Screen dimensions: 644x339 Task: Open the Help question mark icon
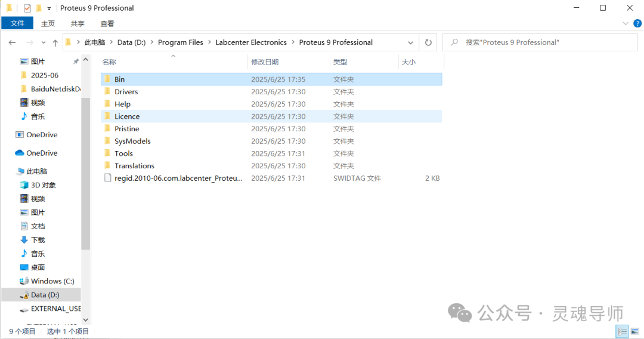(x=637, y=23)
